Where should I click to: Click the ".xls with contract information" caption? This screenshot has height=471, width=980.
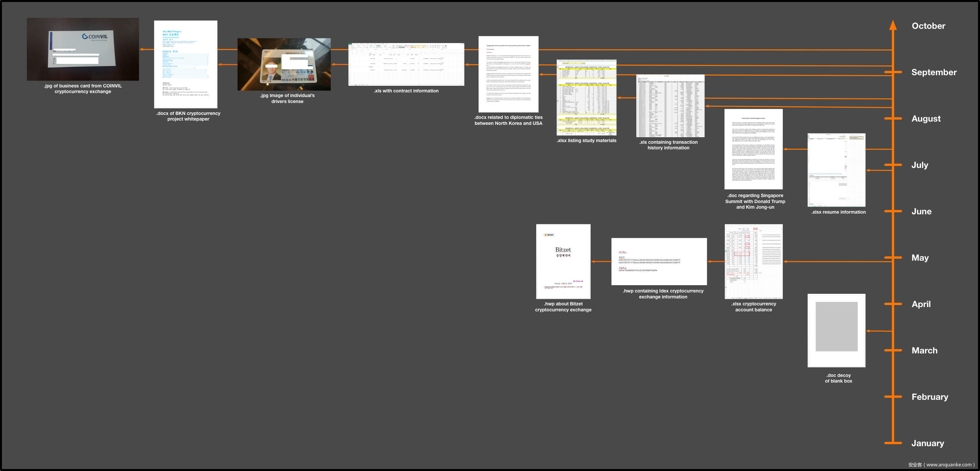[x=406, y=91]
